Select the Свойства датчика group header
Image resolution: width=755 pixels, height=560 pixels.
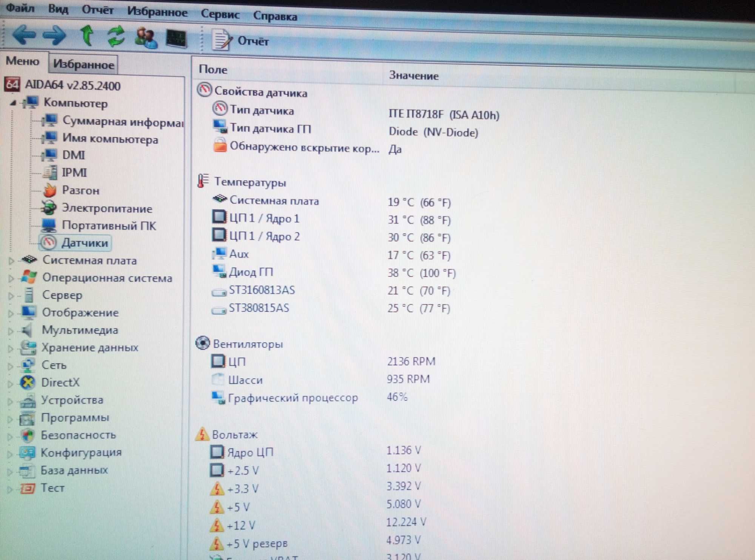click(252, 91)
